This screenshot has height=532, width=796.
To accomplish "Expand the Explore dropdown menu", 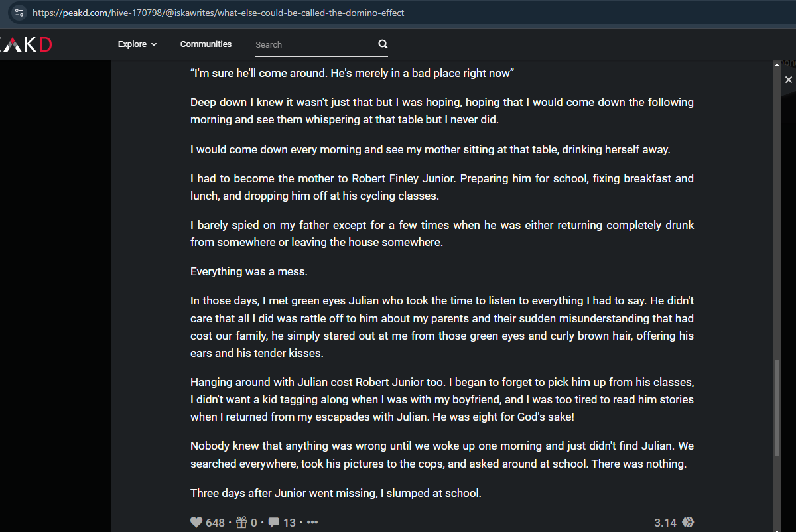I will [137, 44].
